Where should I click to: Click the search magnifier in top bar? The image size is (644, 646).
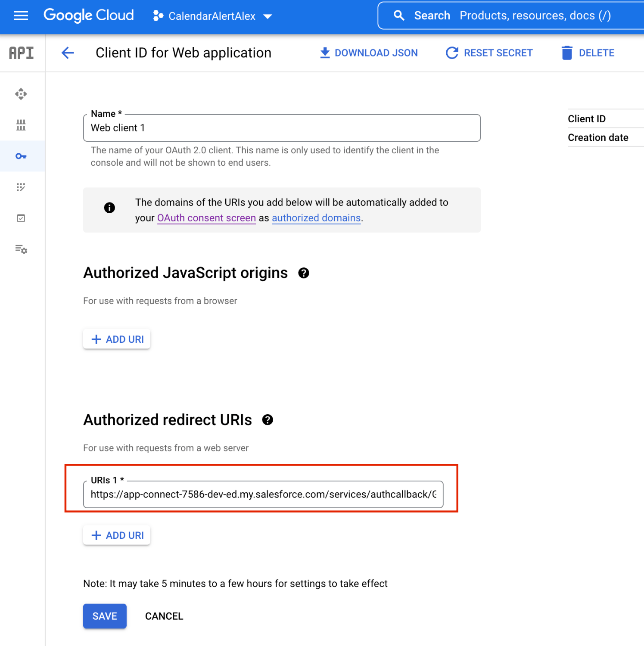398,15
